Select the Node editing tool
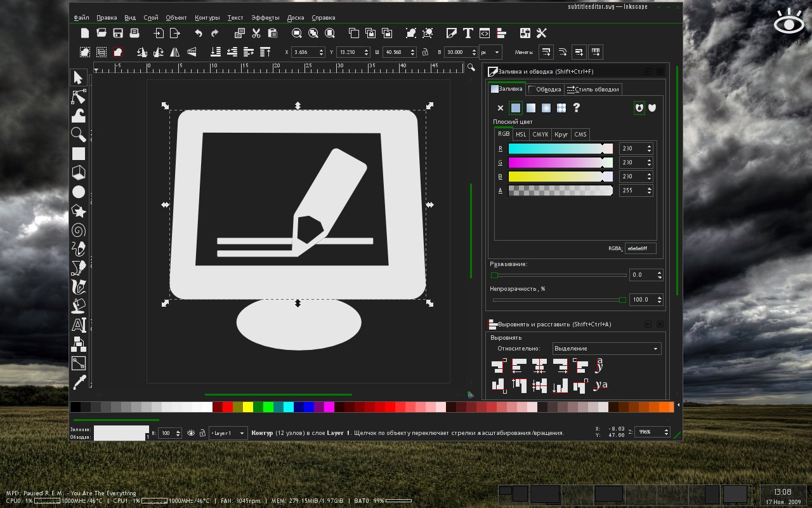 (x=79, y=97)
